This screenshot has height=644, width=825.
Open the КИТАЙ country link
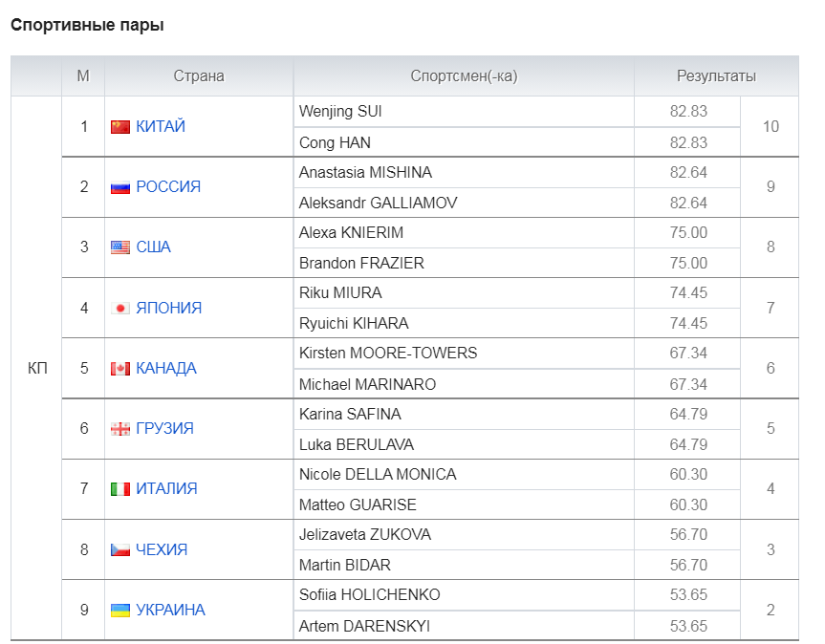click(161, 126)
